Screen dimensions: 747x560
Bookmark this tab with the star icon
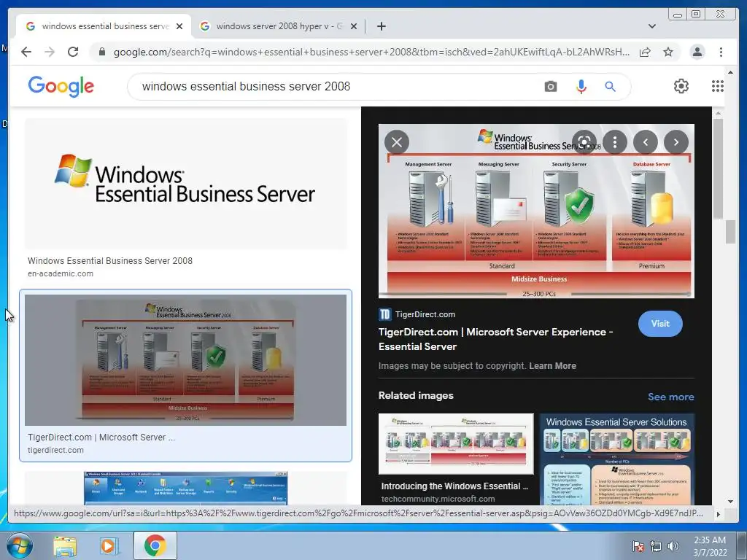coord(668,52)
